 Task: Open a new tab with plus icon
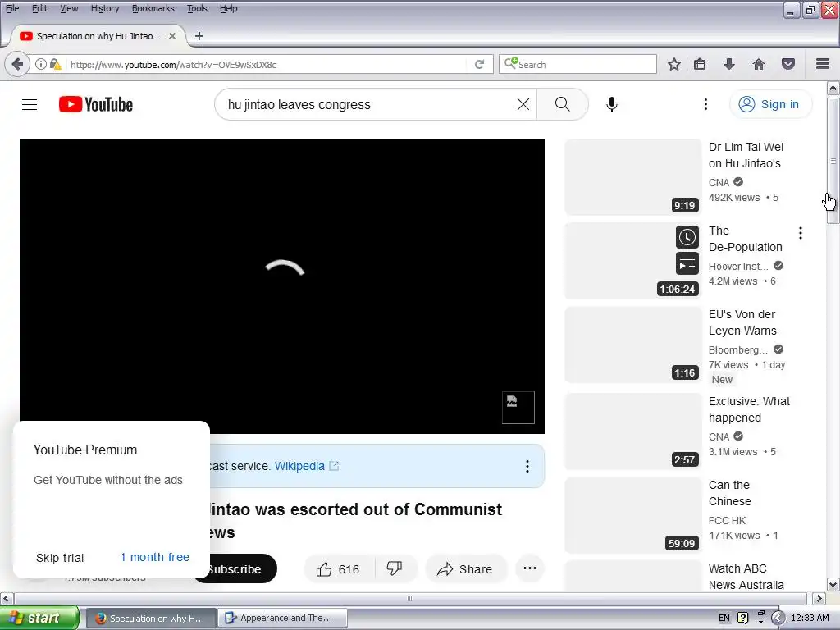click(199, 36)
